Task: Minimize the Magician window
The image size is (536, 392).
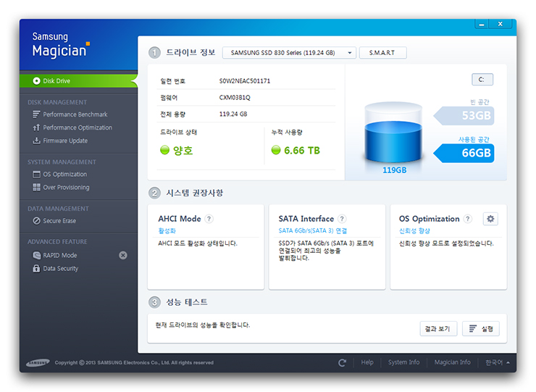Action: point(482,24)
